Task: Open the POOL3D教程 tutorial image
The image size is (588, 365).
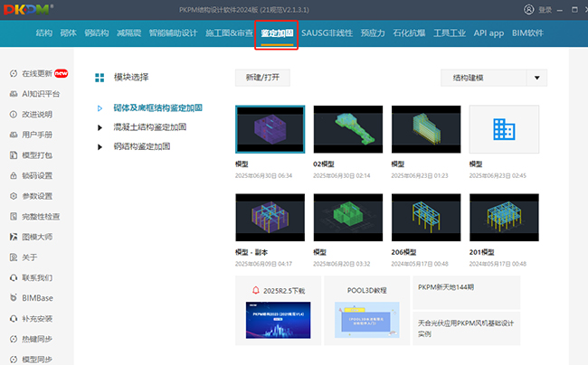Action: [366, 320]
